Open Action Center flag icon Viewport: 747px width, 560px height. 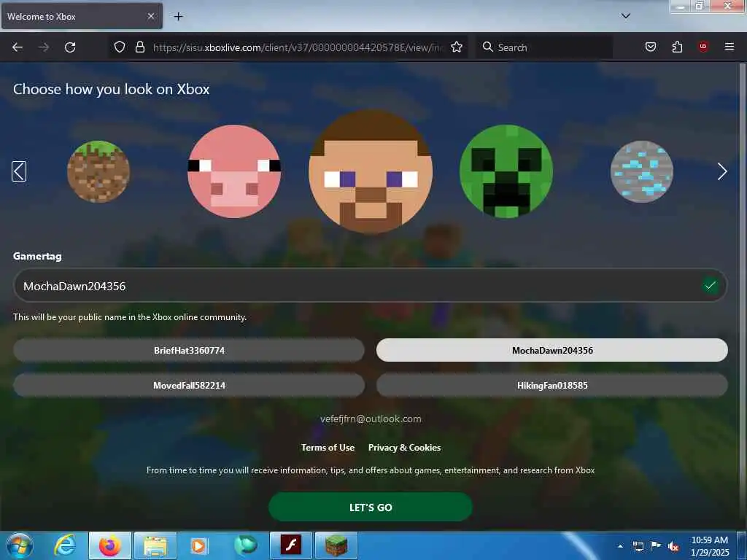click(656, 546)
